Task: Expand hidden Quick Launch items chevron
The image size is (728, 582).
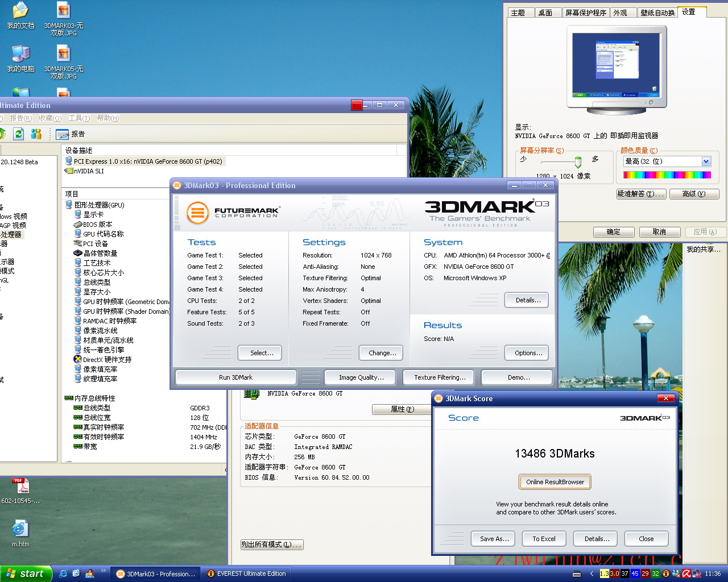Action: point(103,571)
